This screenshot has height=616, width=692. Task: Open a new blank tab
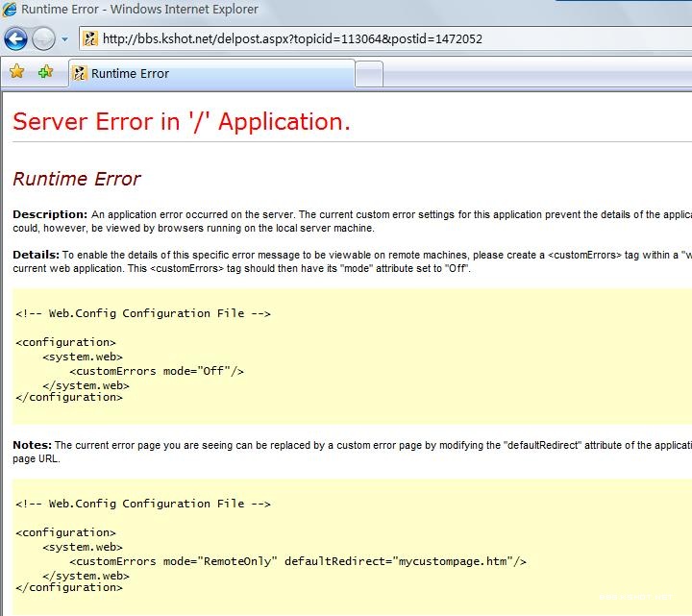click(369, 73)
